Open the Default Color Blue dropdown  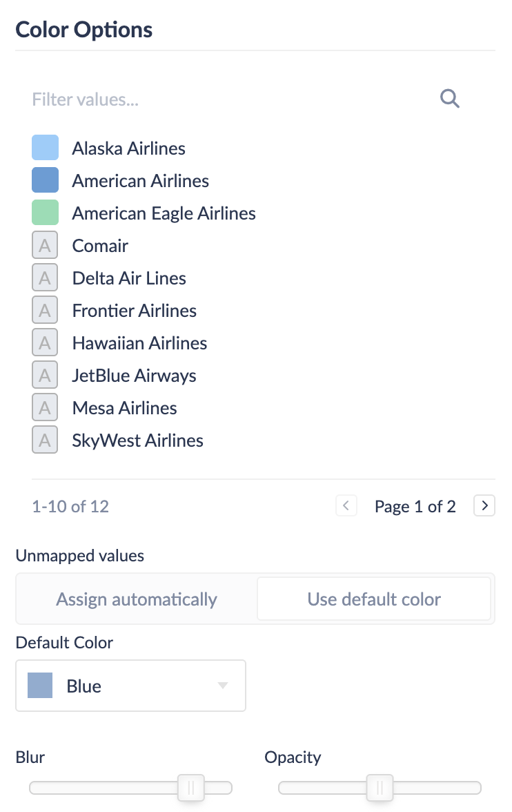(x=130, y=686)
